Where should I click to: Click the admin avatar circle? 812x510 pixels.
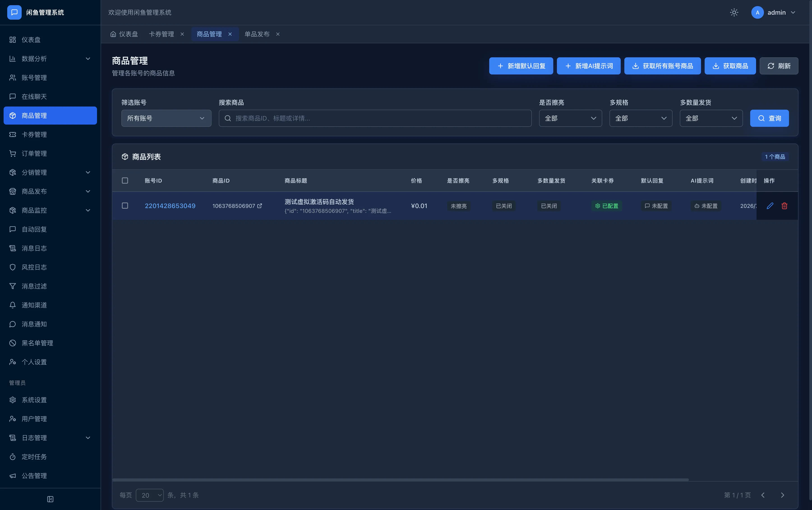(x=757, y=12)
